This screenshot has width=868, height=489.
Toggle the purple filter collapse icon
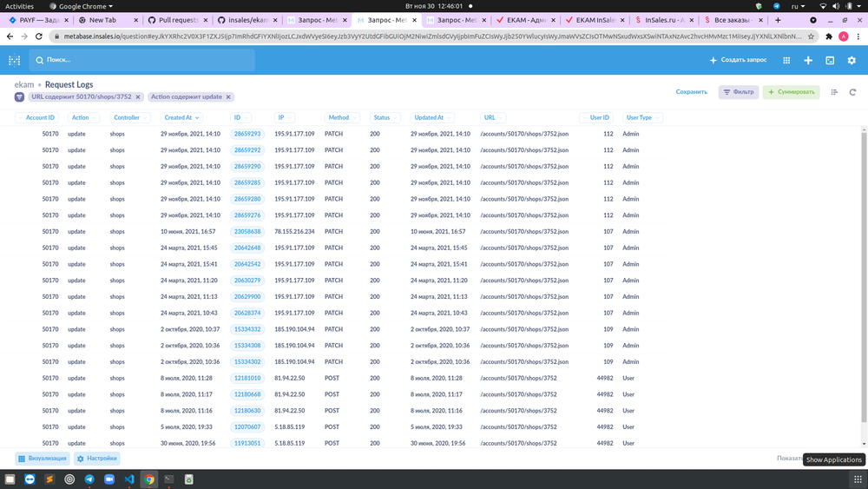pos(20,97)
